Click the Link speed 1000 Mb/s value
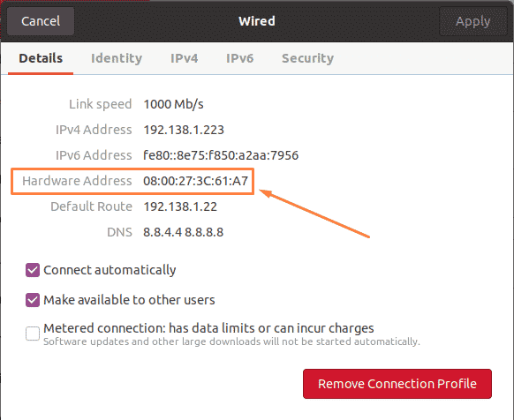 [173, 104]
